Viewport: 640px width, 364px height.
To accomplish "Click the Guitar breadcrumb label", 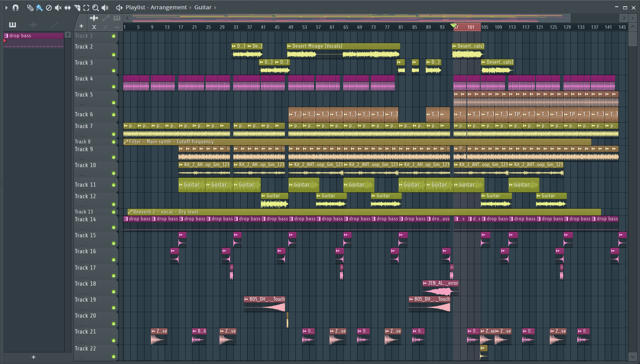I will coord(203,8).
